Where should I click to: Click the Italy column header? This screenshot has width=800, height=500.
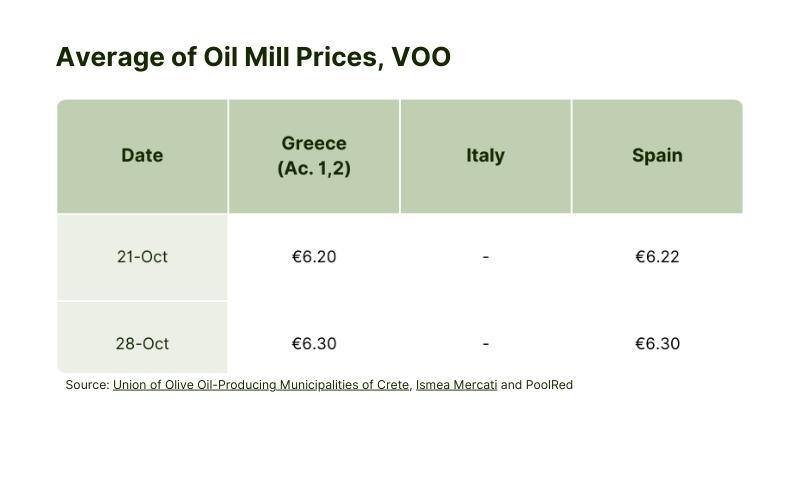(485, 156)
